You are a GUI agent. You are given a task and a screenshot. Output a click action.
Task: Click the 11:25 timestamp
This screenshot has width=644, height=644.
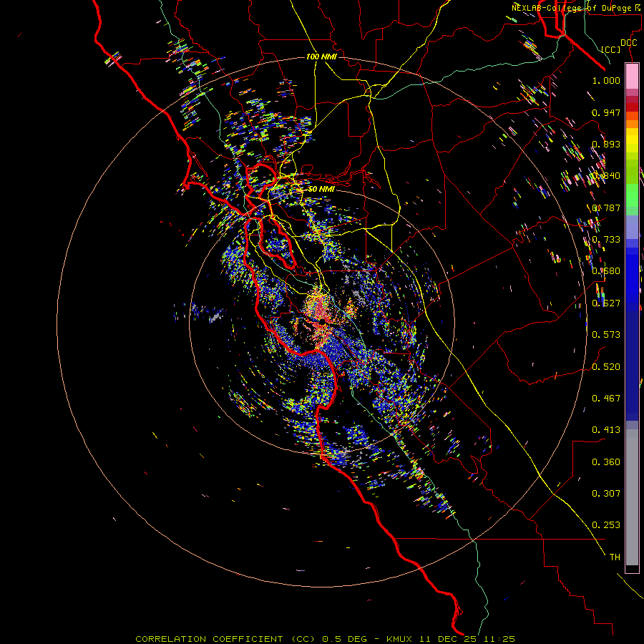499,639
